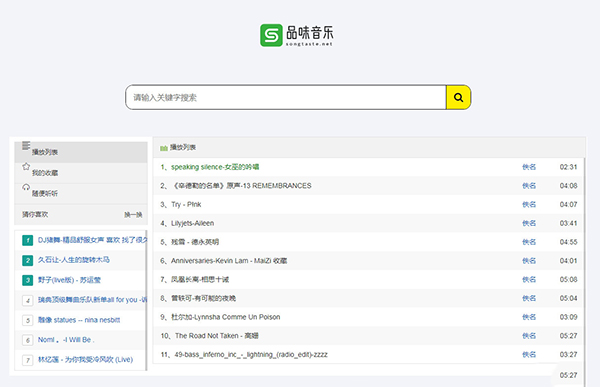Open the 播放列表 sidebar menu item
This screenshot has width=600, height=387.
(x=81, y=152)
